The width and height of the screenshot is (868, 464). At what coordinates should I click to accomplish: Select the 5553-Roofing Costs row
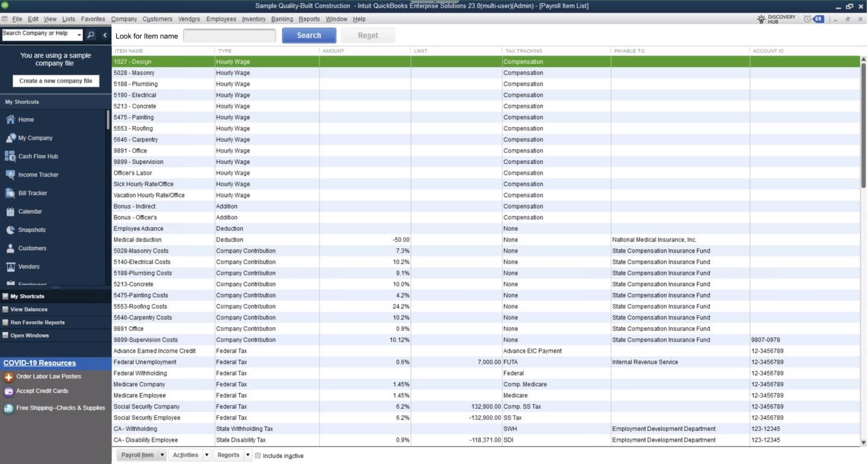click(x=486, y=307)
